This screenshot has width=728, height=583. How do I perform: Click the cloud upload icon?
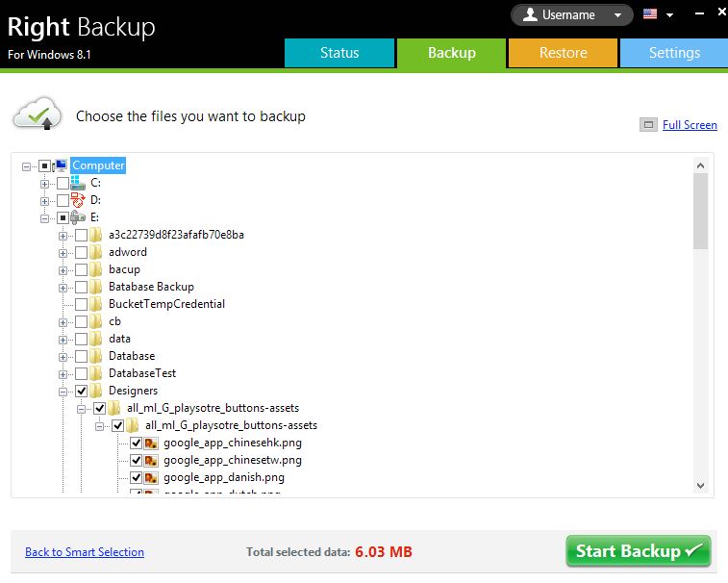click(x=38, y=114)
